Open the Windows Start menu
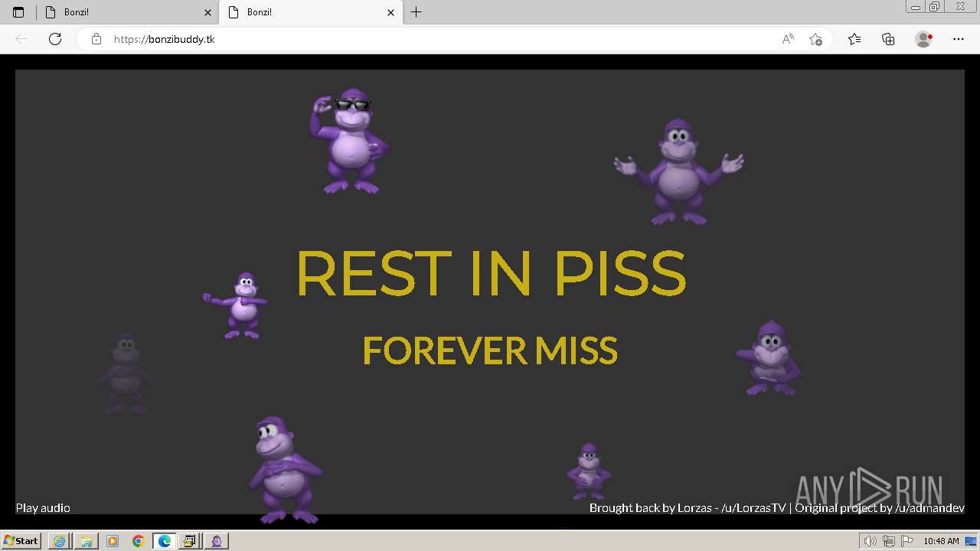980x551 pixels. coord(21,541)
